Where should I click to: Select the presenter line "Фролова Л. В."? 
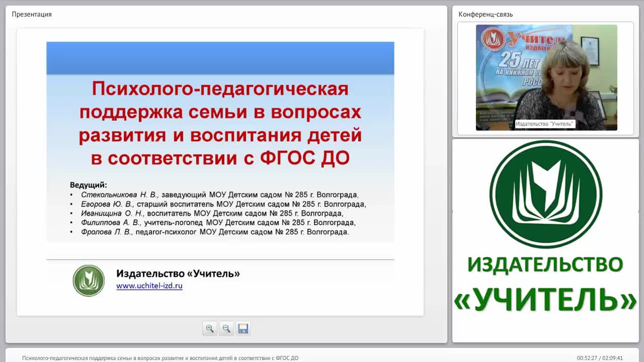[x=215, y=232]
